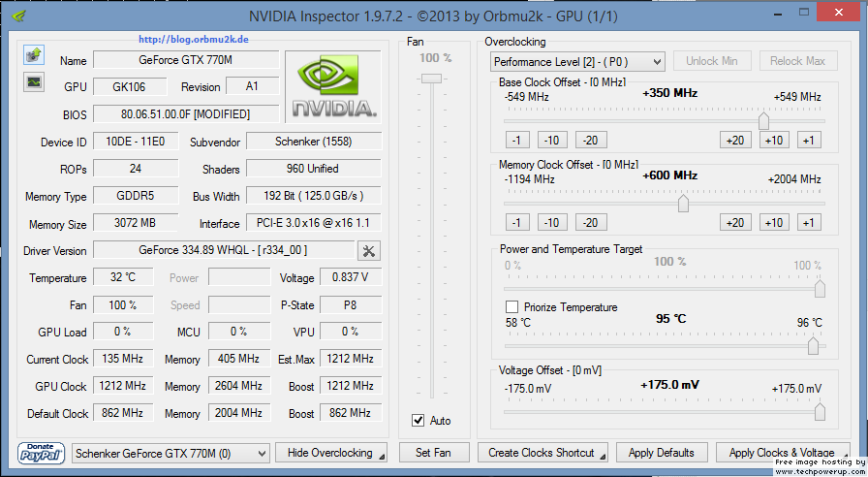Click the Name field GeForce GTX 770M

186,60
